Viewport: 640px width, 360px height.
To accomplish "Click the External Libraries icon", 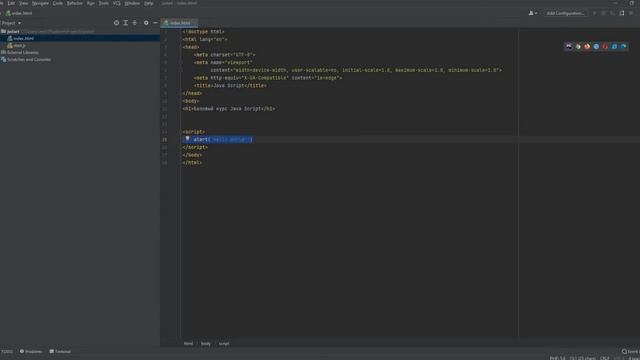I will 3,52.
